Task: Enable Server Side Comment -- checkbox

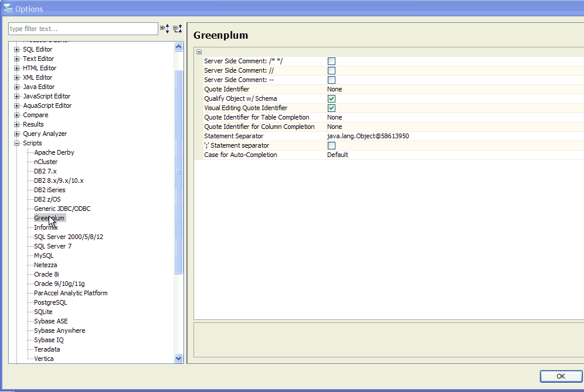Action: 331,80
